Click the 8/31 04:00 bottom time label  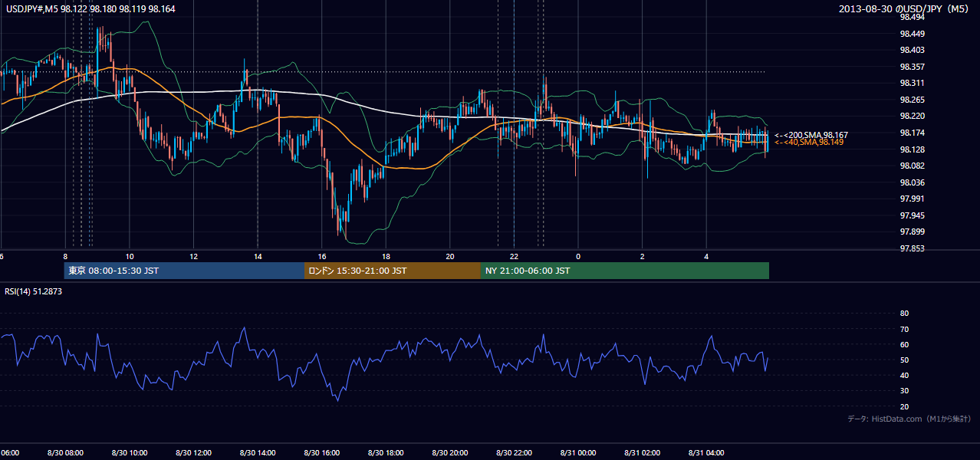(706, 453)
